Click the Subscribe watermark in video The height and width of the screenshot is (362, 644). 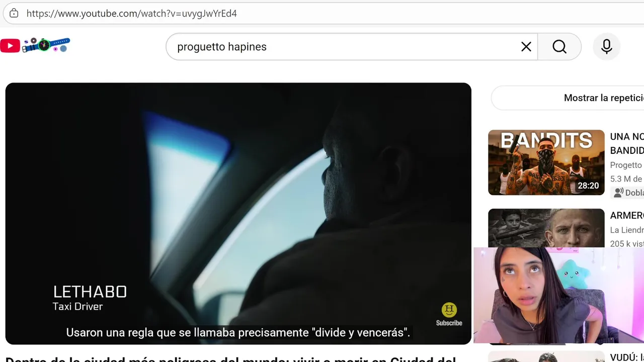(x=449, y=315)
